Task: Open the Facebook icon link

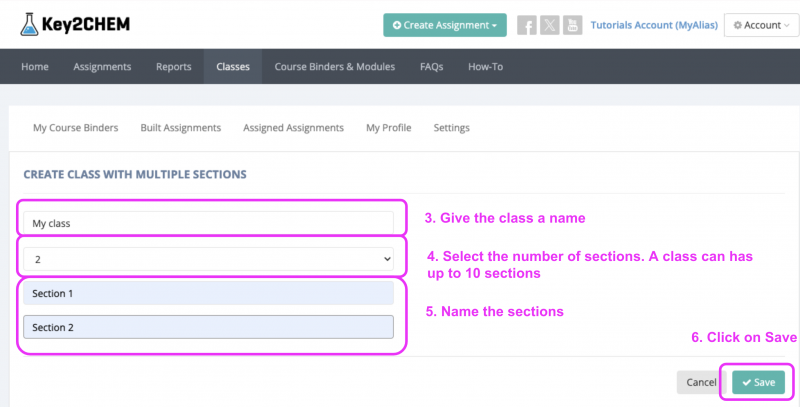Action: point(526,25)
